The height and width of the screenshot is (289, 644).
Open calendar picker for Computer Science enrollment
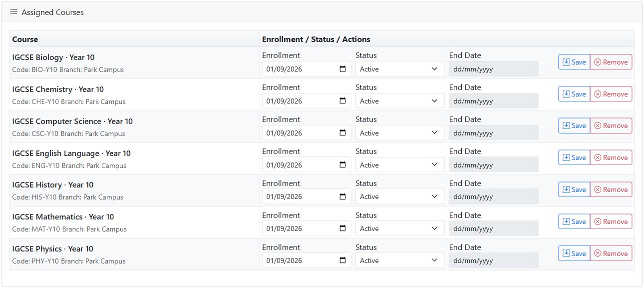[x=342, y=133]
